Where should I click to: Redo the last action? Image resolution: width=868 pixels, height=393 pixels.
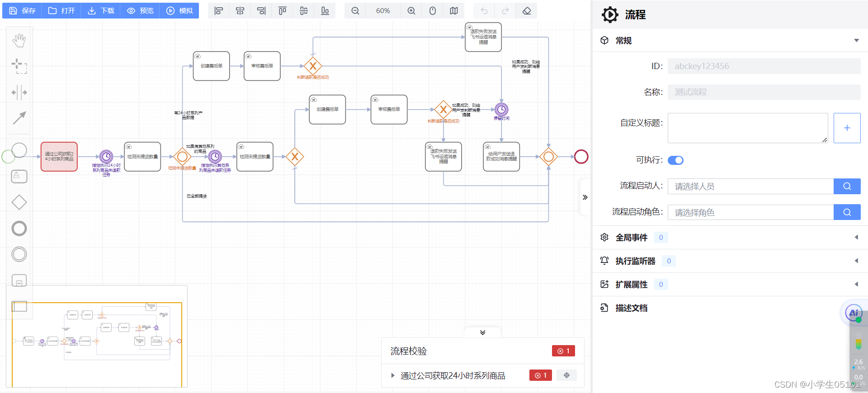point(505,11)
